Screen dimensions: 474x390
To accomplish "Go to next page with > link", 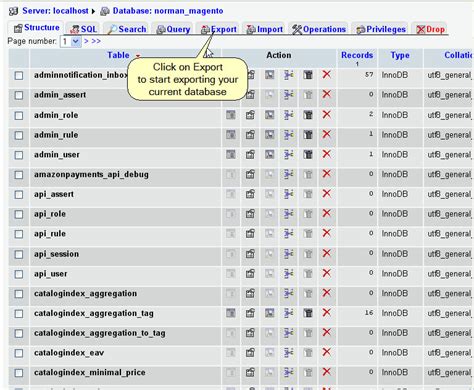I will (x=86, y=41).
